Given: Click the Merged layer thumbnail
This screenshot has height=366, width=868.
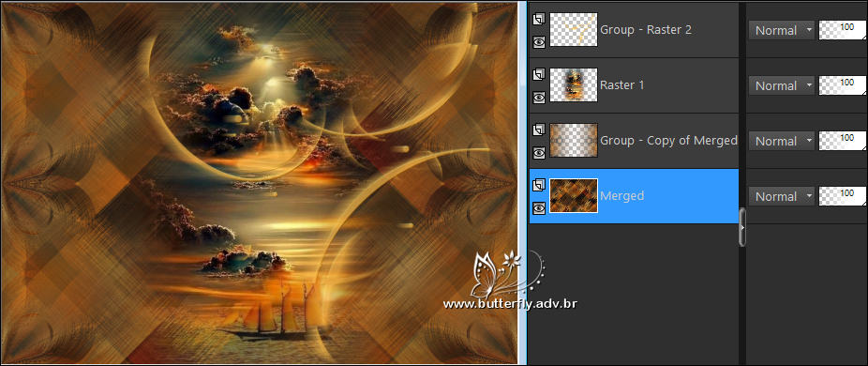Looking at the screenshot, I should click(574, 196).
